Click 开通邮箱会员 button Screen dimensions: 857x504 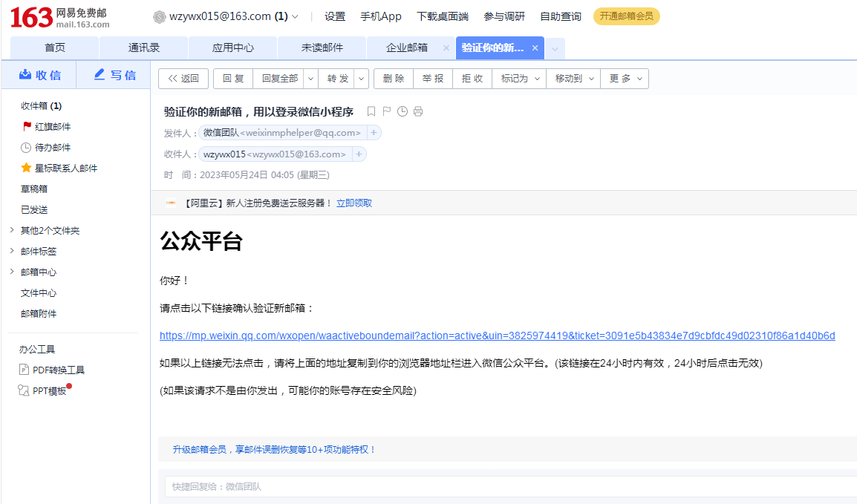pyautogui.click(x=626, y=16)
